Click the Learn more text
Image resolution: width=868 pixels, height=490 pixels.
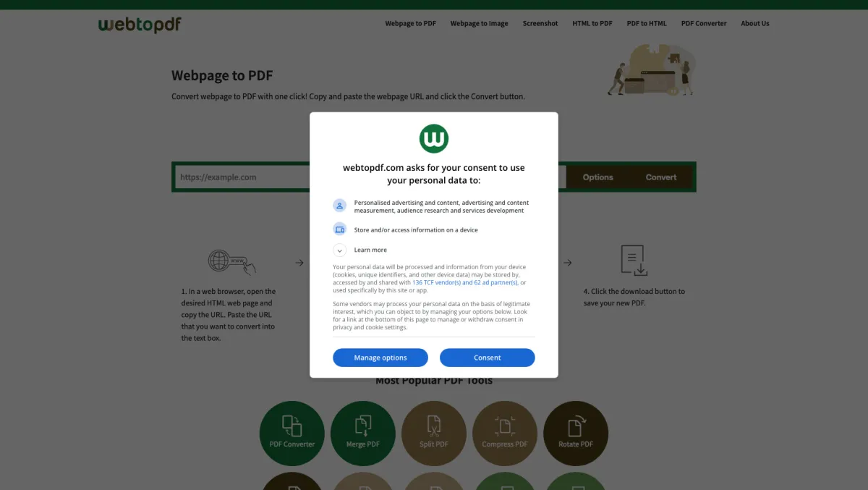pyautogui.click(x=370, y=250)
